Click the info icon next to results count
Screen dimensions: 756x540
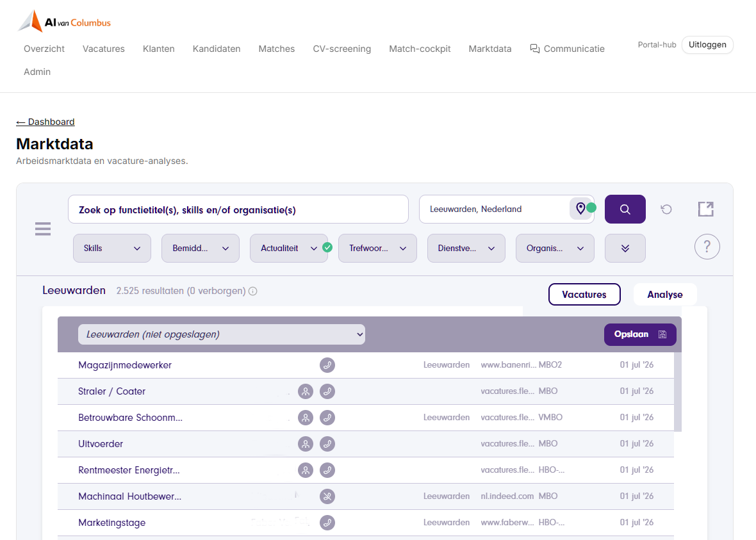[x=252, y=291]
